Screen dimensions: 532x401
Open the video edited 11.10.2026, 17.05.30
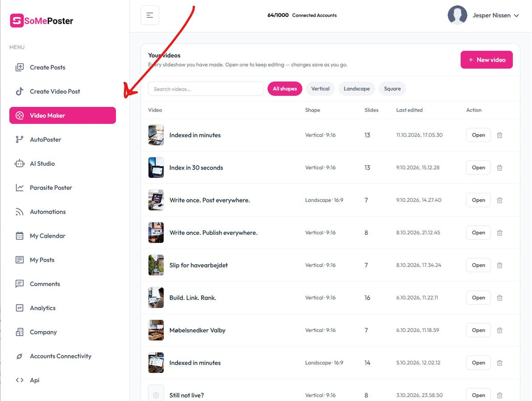478,135
